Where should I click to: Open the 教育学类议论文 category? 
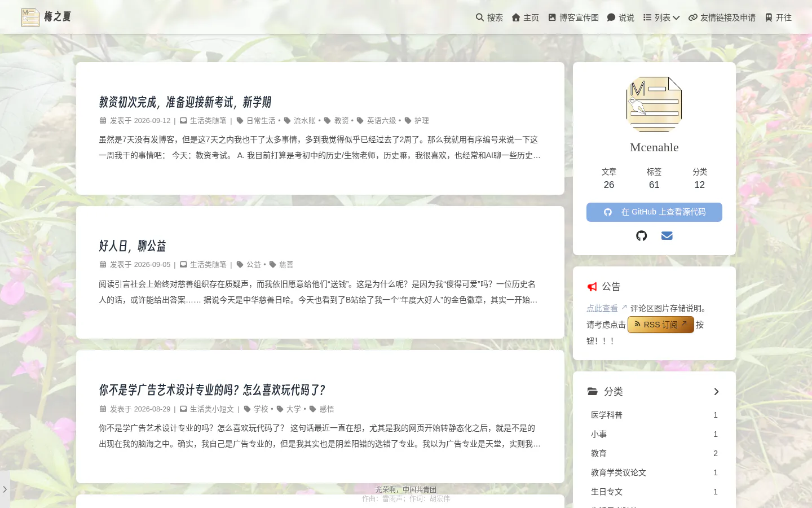pos(654,472)
